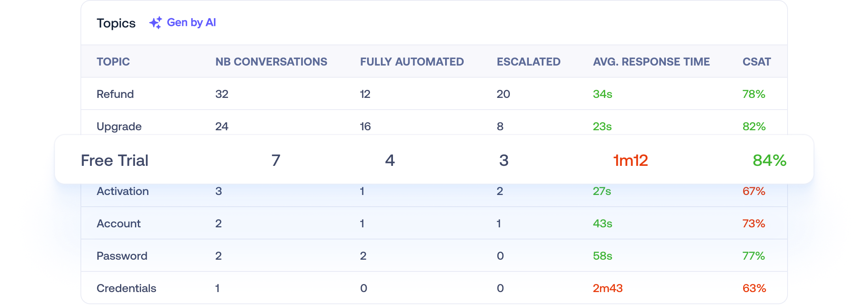This screenshot has width=868, height=305.
Task: Open the Refund topic row
Action: (115, 94)
